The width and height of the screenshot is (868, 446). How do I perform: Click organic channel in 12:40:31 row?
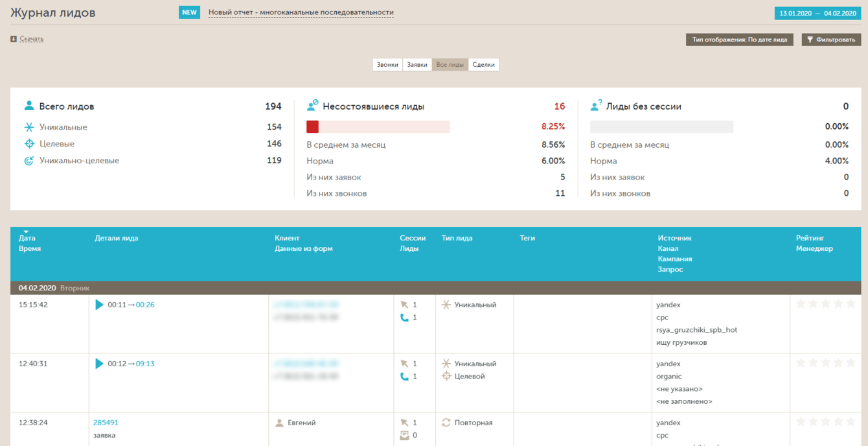[x=669, y=376]
